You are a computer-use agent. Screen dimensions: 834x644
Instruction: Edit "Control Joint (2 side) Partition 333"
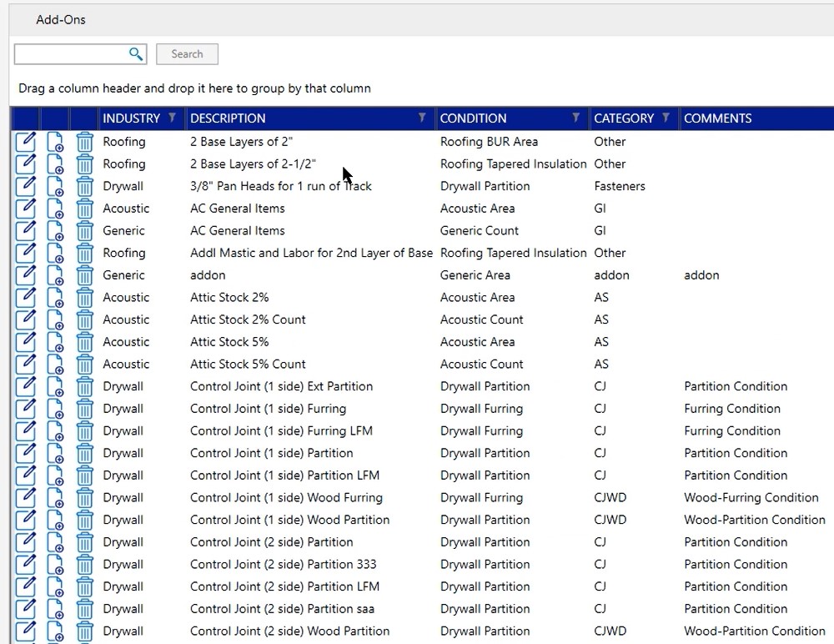point(25,564)
